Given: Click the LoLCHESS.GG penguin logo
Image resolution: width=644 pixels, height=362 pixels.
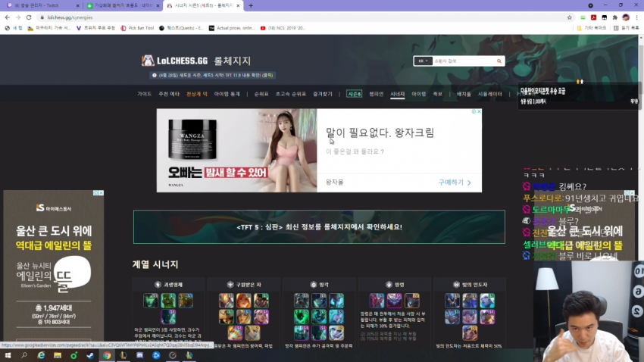Looking at the screenshot, I should (148, 61).
